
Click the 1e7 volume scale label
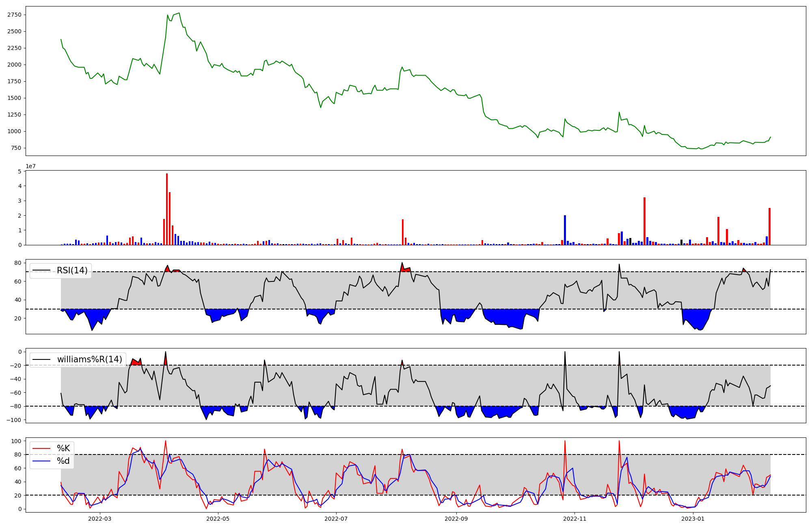(30, 166)
